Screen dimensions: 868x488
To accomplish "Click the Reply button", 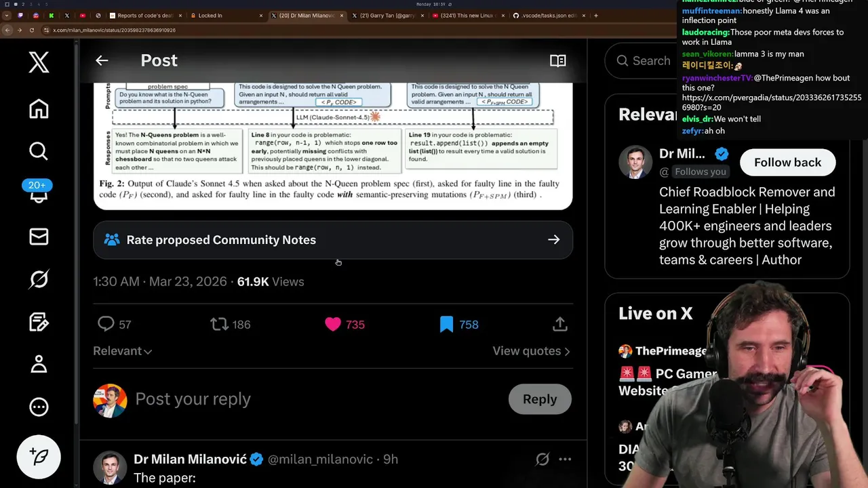I will pyautogui.click(x=540, y=399).
